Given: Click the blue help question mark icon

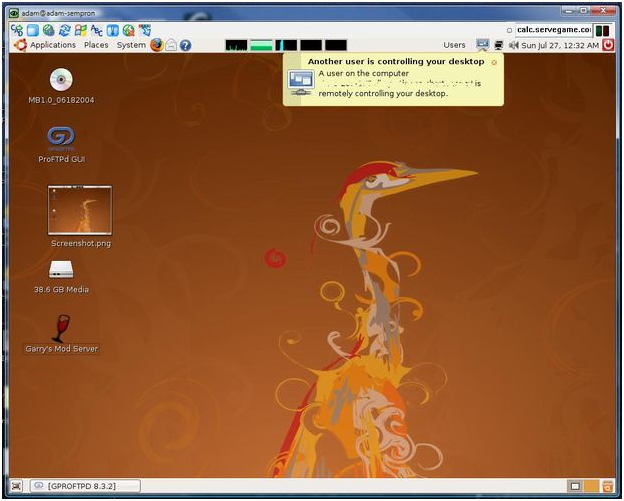Looking at the screenshot, I should click(185, 45).
